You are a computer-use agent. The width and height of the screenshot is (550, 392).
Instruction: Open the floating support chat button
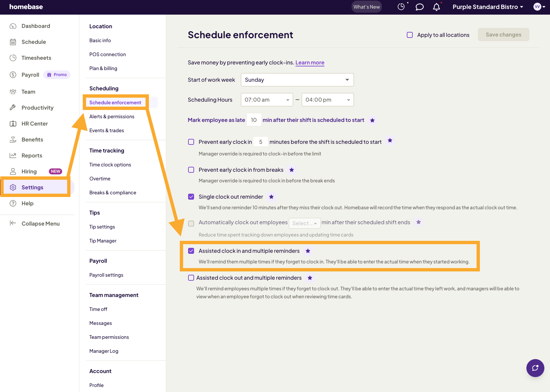[x=535, y=368]
